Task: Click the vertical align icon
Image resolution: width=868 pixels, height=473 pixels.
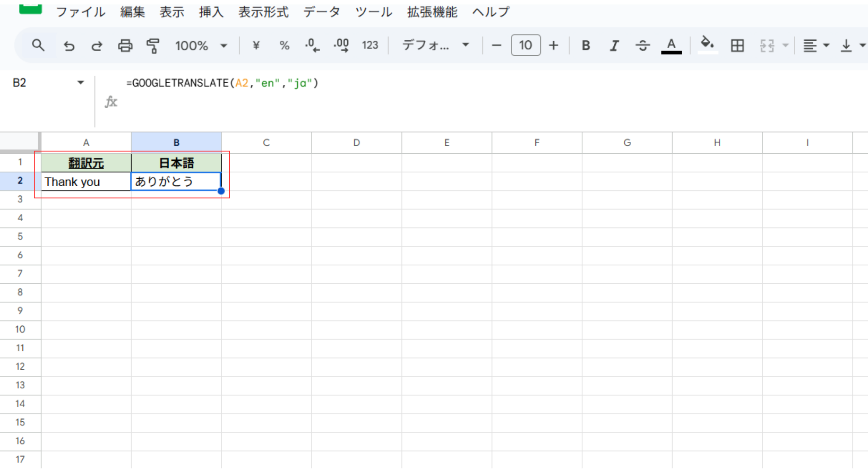Action: click(846, 46)
